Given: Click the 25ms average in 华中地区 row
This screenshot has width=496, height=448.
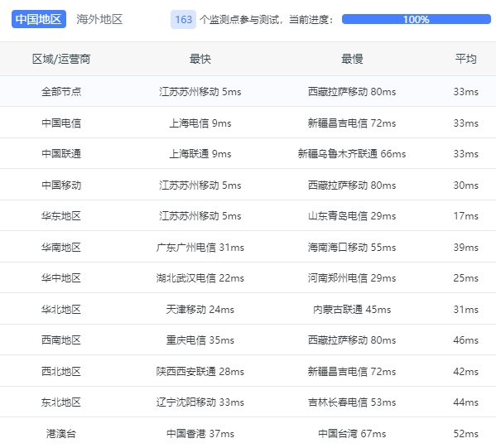Looking at the screenshot, I should tap(465, 278).
